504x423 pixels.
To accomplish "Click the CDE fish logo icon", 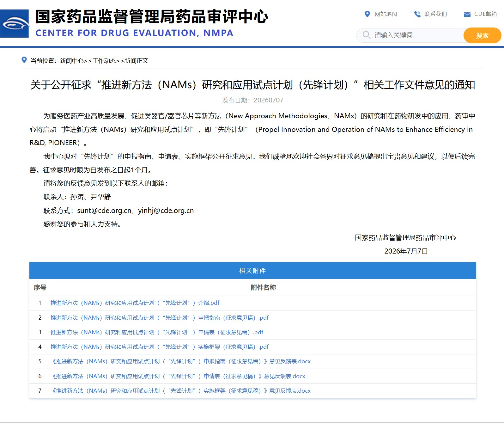I will click(x=15, y=24).
